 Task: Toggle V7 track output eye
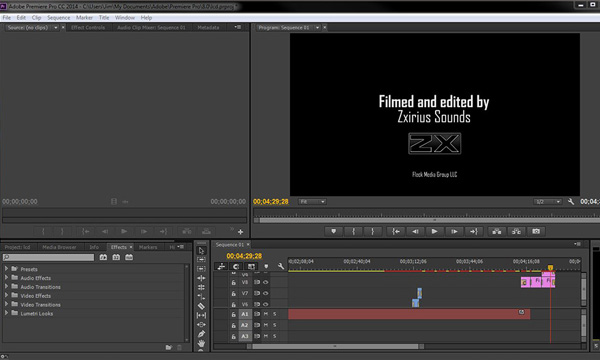266,293
